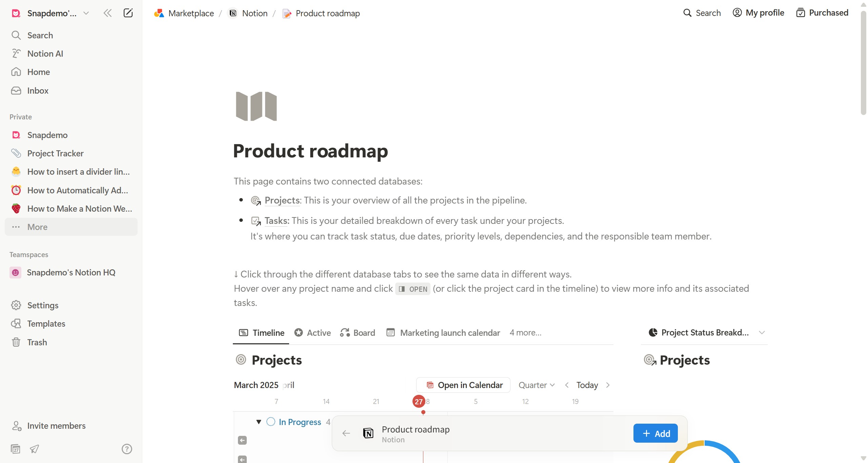
Task: Select the Timeline tab
Action: (261, 333)
